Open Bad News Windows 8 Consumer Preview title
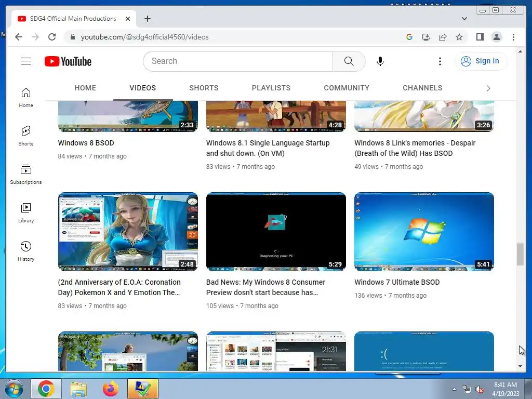This screenshot has width=532, height=399. [265, 287]
